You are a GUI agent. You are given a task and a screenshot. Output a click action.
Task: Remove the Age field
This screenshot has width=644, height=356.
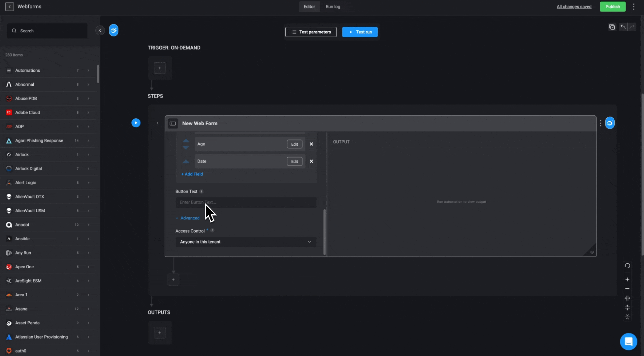pos(311,144)
